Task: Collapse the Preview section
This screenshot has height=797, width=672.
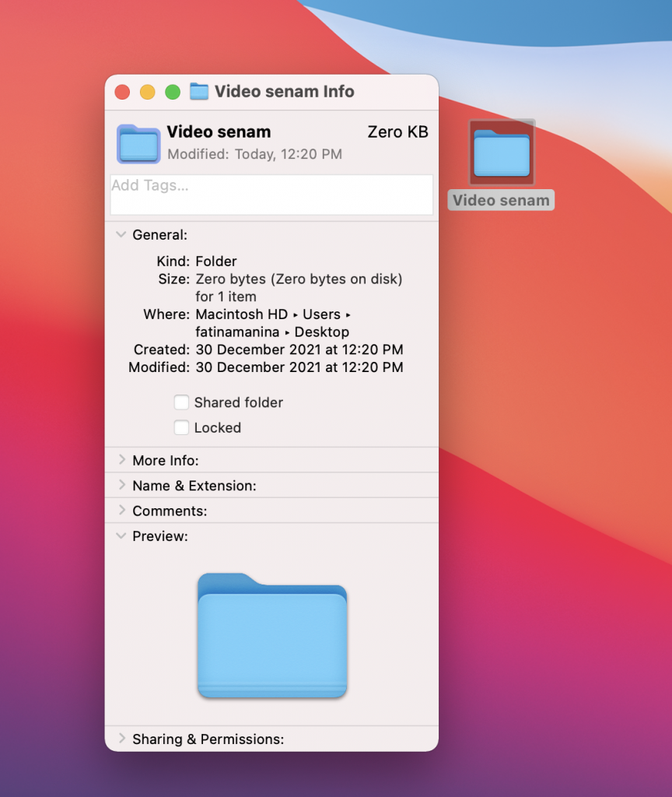Action: [121, 535]
